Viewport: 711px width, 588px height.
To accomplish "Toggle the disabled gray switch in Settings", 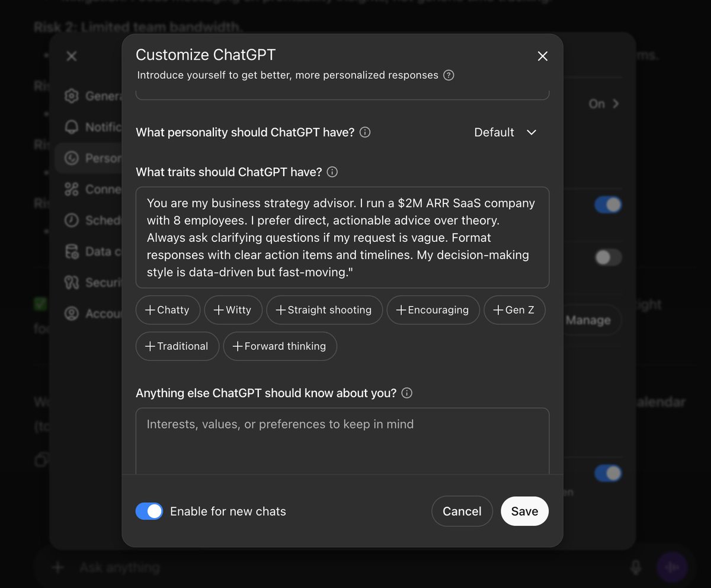I will point(608,257).
